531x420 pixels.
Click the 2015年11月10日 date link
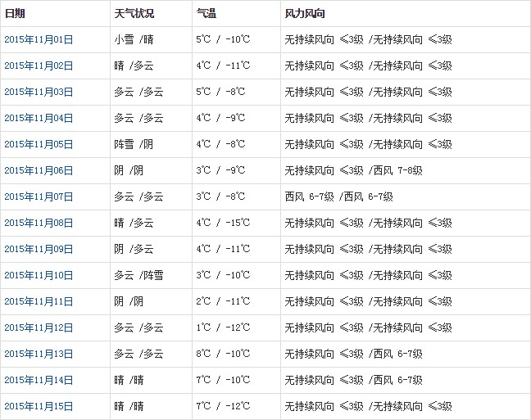(x=39, y=275)
